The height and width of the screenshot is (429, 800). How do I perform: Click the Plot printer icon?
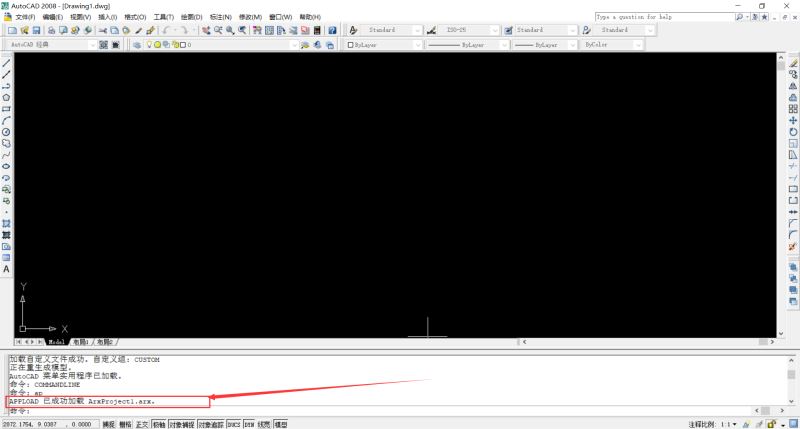point(51,31)
